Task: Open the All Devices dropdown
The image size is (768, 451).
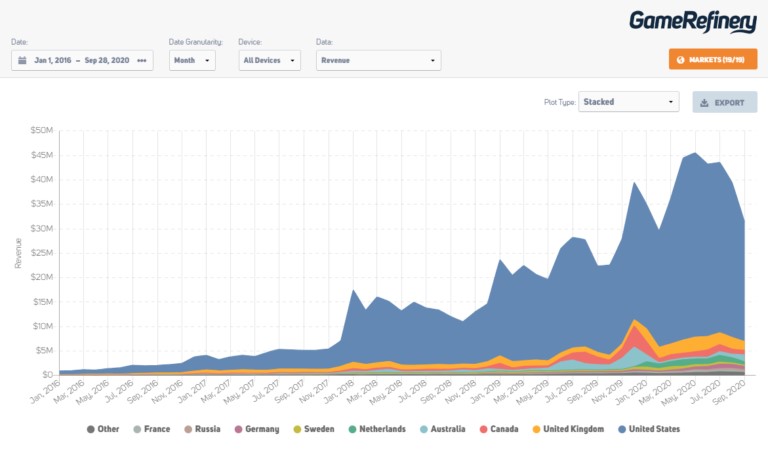Action: 269,60
